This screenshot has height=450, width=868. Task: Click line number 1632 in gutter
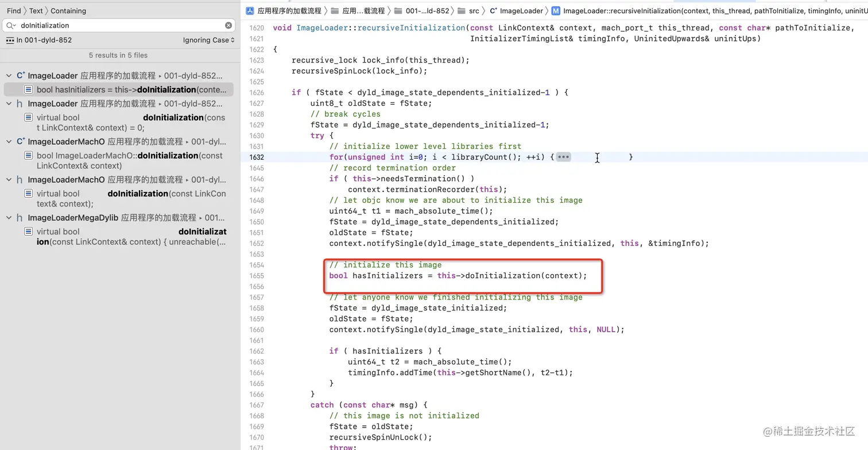click(257, 157)
